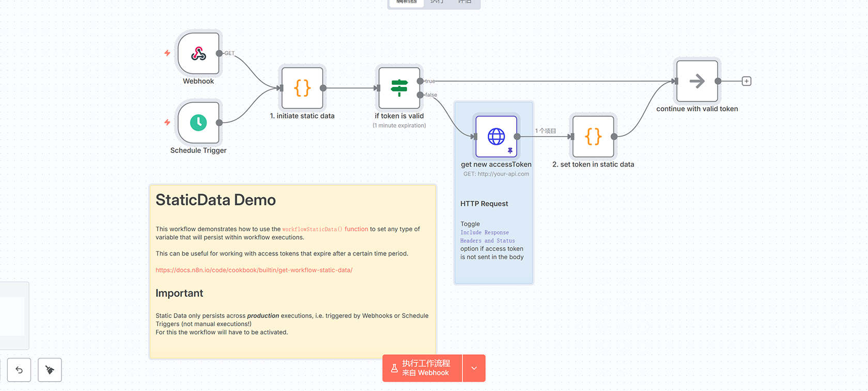Viewport: 868px width, 391px height.
Task: Switch to the 编辑器 tab
Action: click(406, 2)
